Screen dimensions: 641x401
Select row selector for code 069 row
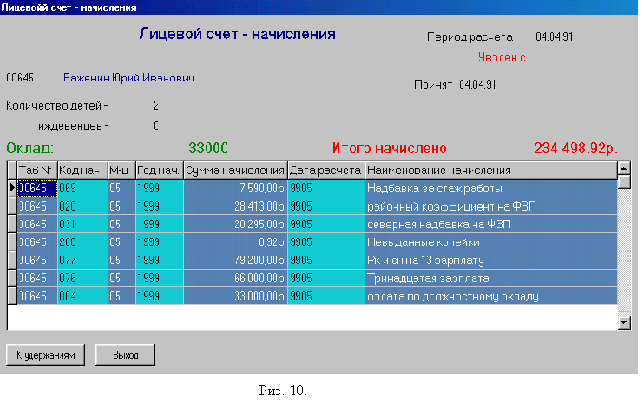[x=12, y=188]
